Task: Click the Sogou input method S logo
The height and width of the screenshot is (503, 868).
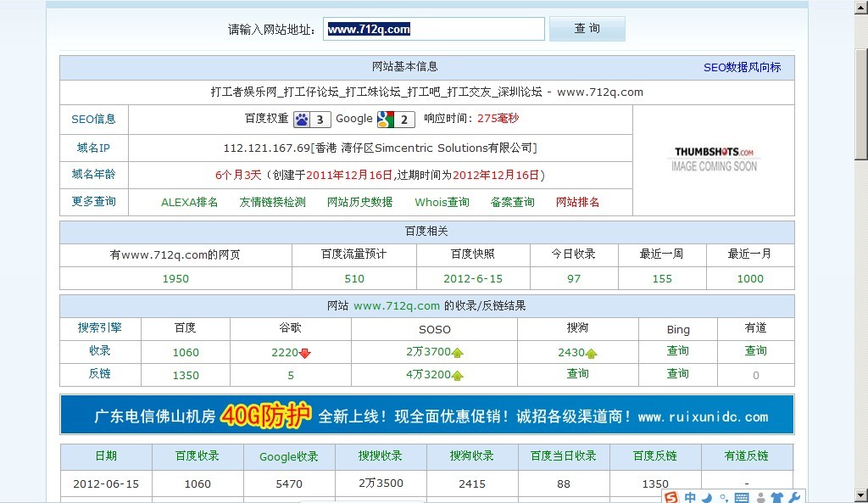Action: point(671,496)
